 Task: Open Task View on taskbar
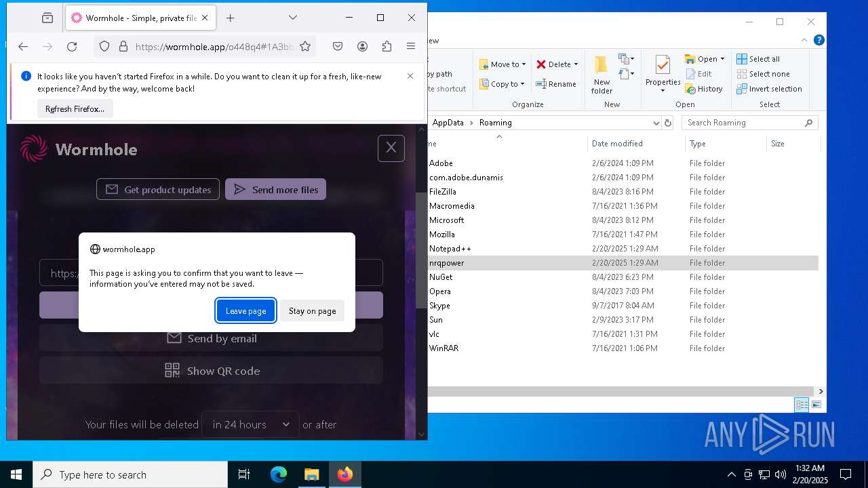[244, 474]
